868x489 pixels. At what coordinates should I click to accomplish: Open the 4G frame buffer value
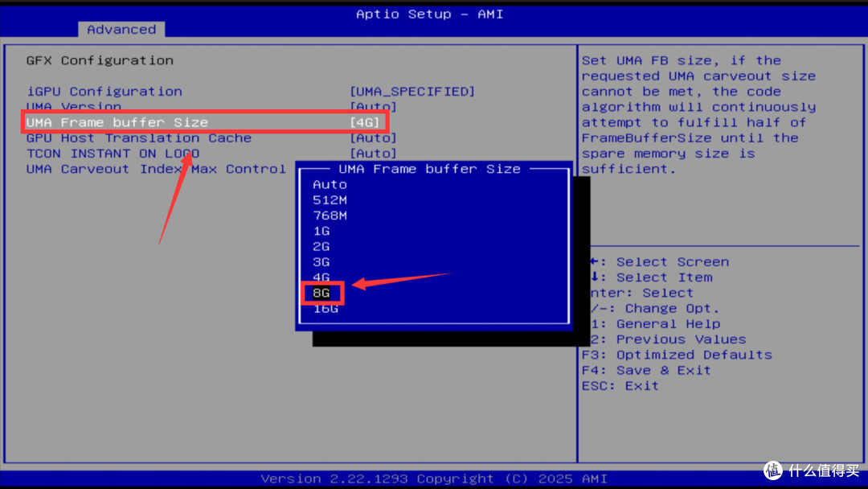[365, 122]
